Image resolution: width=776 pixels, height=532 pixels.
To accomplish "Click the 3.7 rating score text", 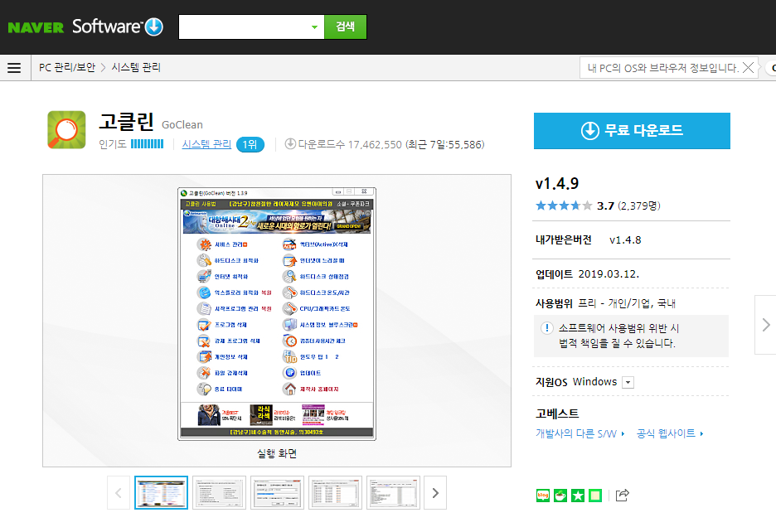I will [605, 206].
